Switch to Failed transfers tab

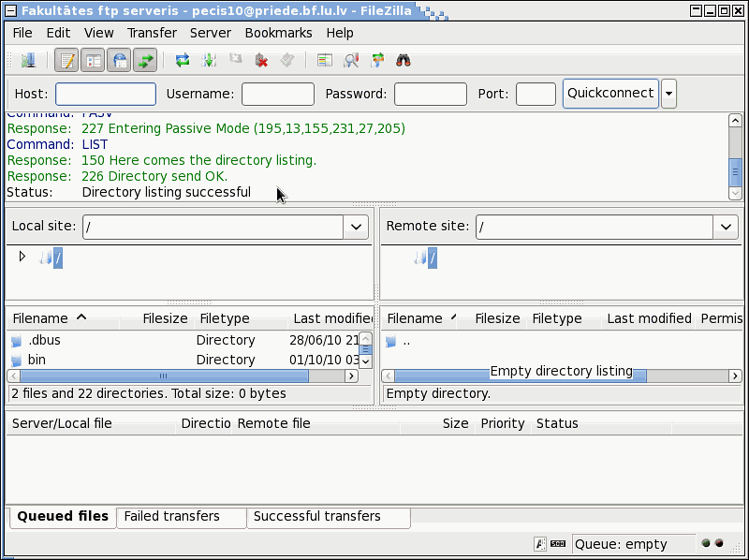pyautogui.click(x=182, y=517)
